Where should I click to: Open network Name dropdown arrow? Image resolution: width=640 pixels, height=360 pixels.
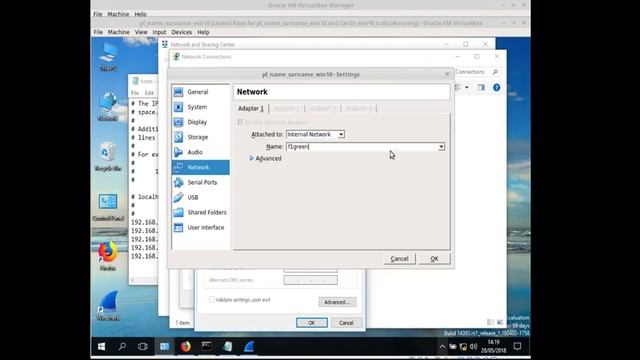coord(441,147)
